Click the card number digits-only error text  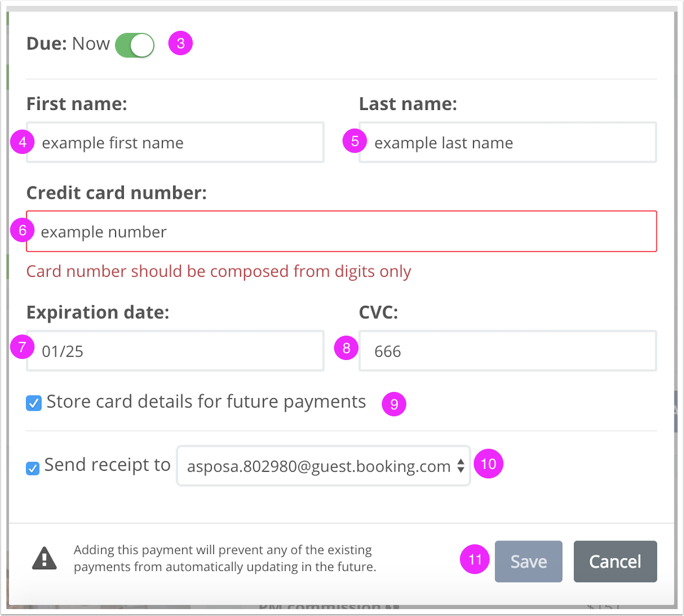click(219, 271)
